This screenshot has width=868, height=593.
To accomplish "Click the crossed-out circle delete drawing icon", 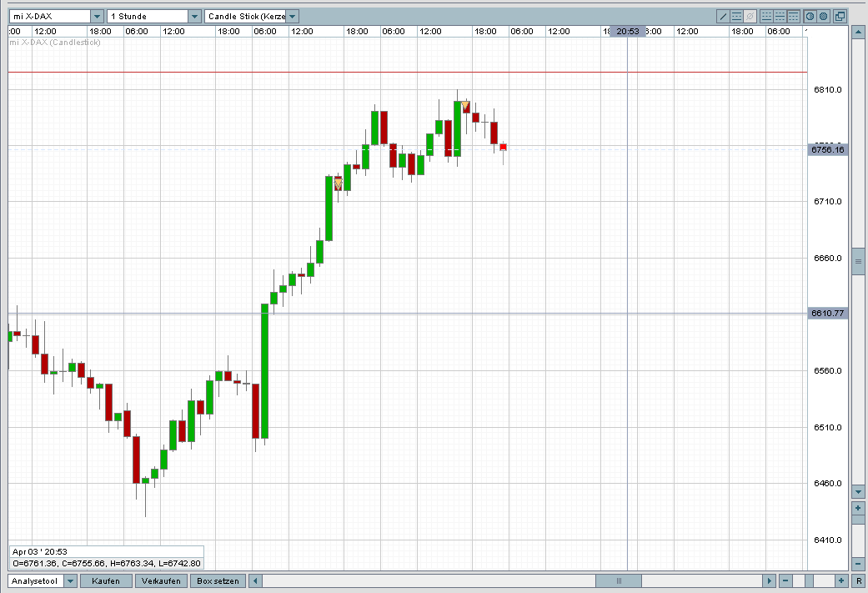I will click(x=750, y=17).
